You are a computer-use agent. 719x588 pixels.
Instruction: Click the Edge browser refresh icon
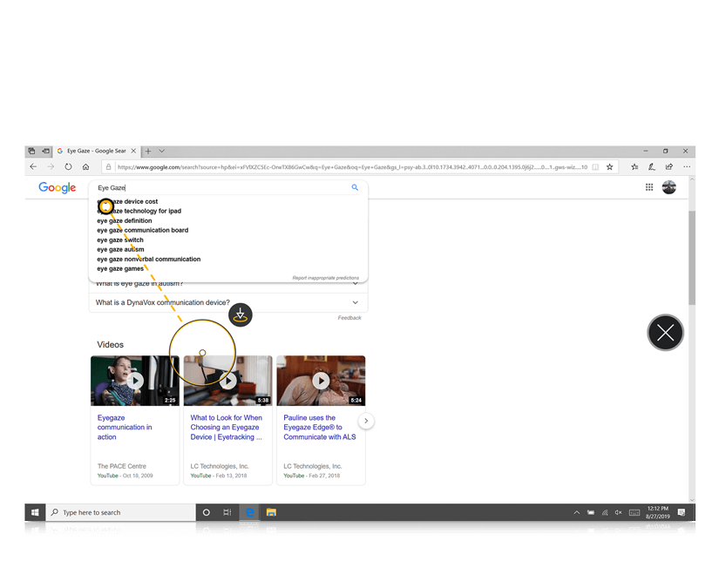68,166
